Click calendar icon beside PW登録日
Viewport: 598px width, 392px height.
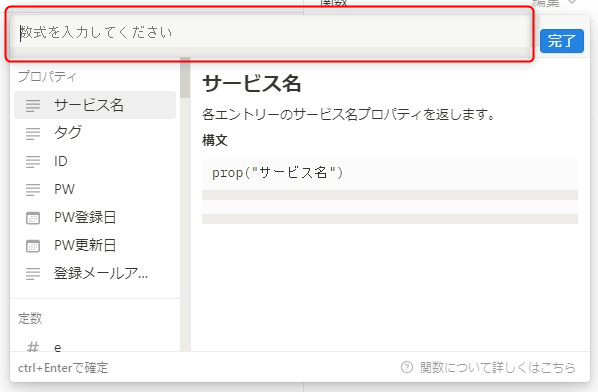[x=33, y=218]
